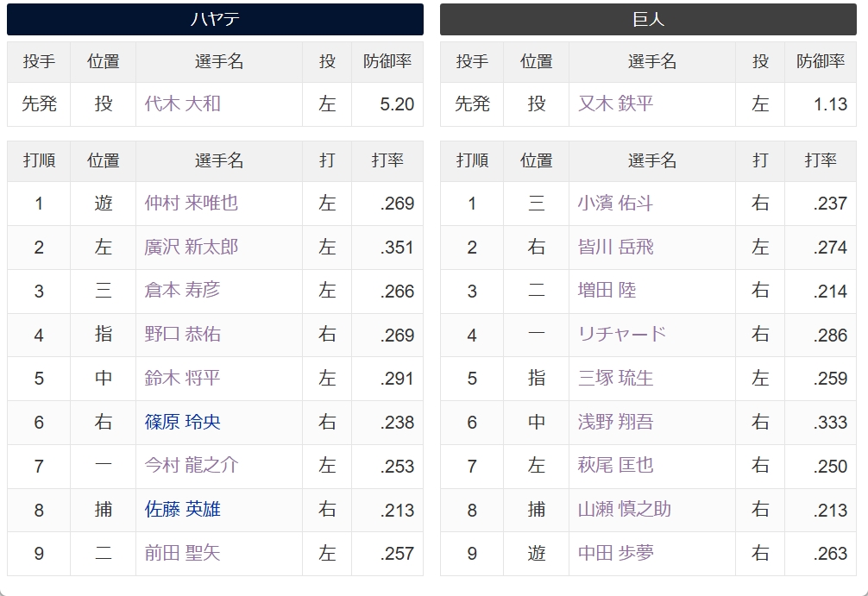
Task: Click 皆川 岳飛 name link
Action: (x=615, y=247)
